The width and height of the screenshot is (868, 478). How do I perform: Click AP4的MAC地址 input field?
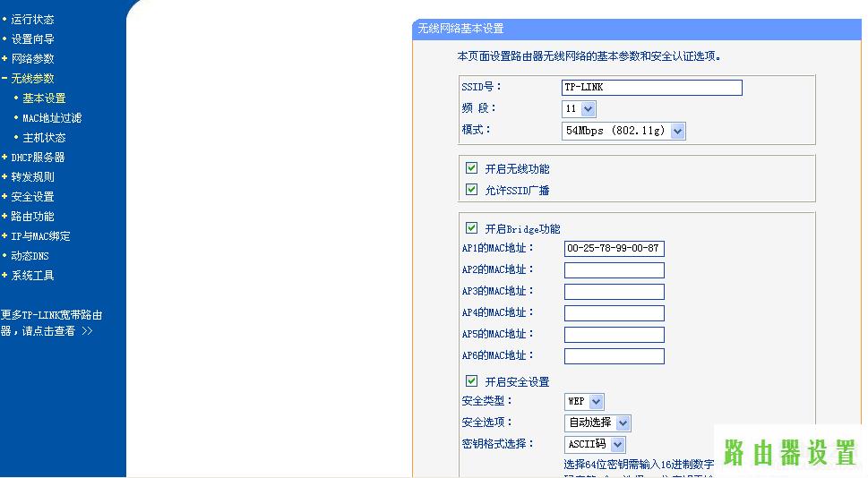click(x=614, y=313)
